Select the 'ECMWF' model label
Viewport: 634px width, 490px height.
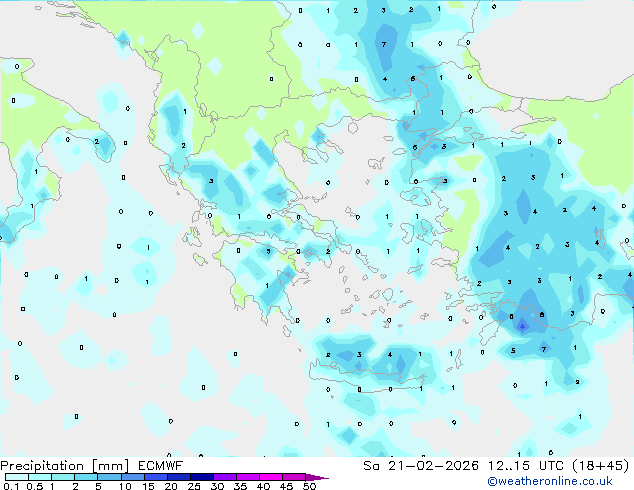[161, 465]
